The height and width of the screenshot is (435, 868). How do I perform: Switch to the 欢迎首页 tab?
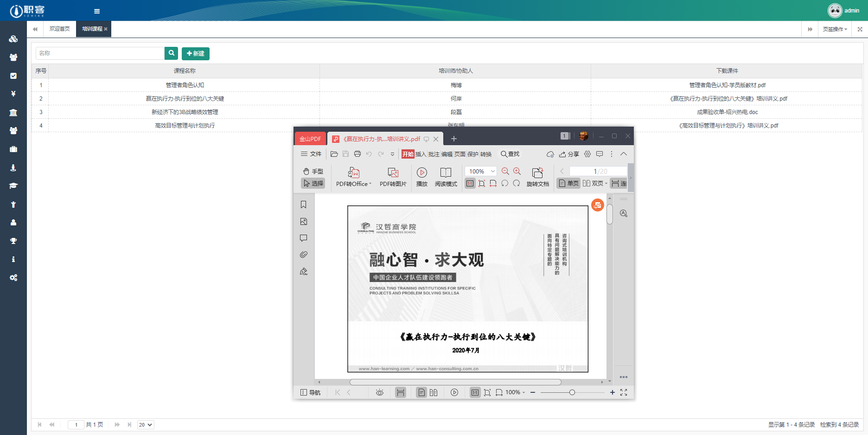[x=59, y=29]
